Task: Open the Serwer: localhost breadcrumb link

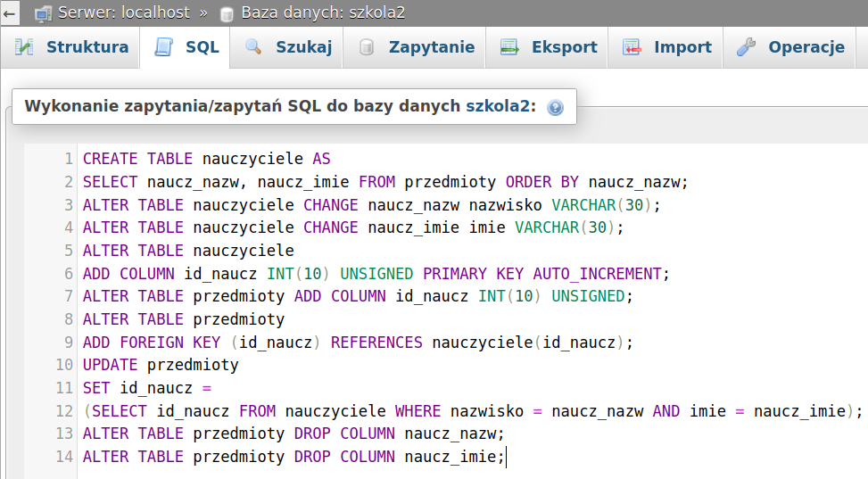Action: 123,12
